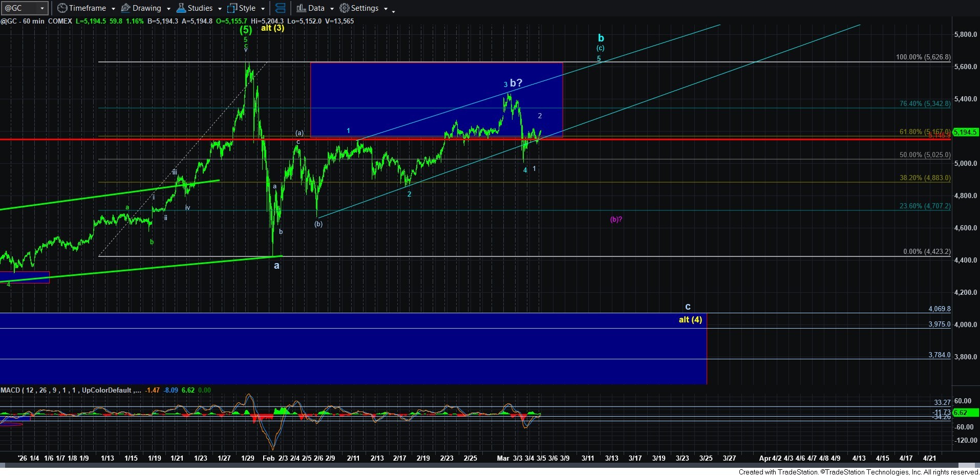
Task: Expand the Timeframe dropdown arrow
Action: point(113,9)
